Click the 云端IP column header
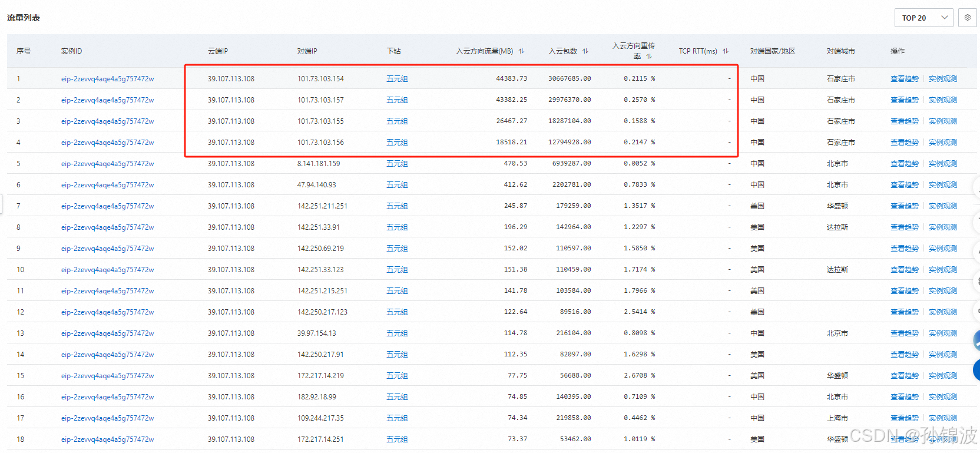 [217, 51]
